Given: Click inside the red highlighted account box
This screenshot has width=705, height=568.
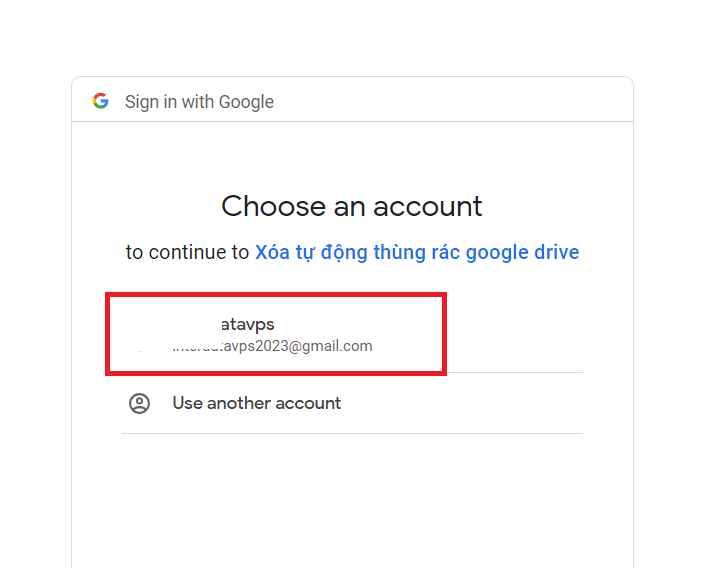Looking at the screenshot, I should point(276,334).
